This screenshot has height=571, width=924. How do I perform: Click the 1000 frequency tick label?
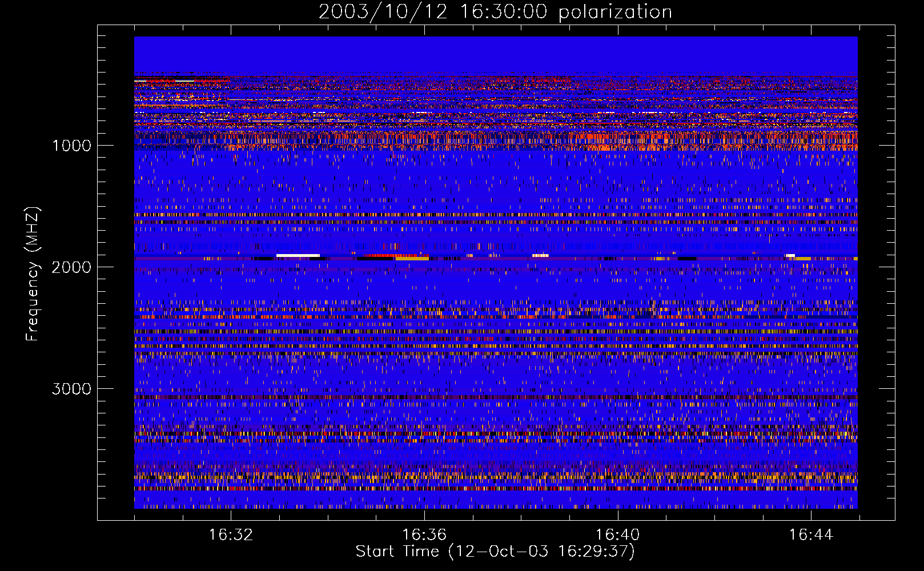(71, 146)
